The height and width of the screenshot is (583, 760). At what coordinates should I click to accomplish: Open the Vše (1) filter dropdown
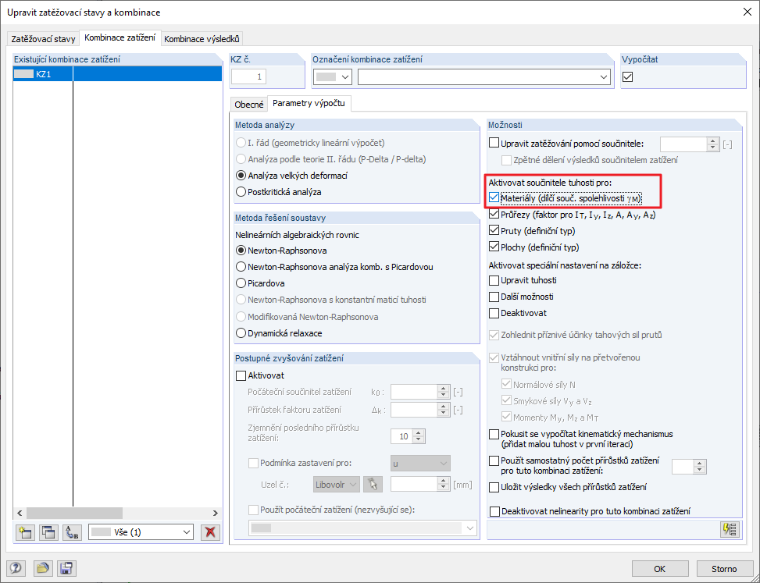[x=141, y=532]
